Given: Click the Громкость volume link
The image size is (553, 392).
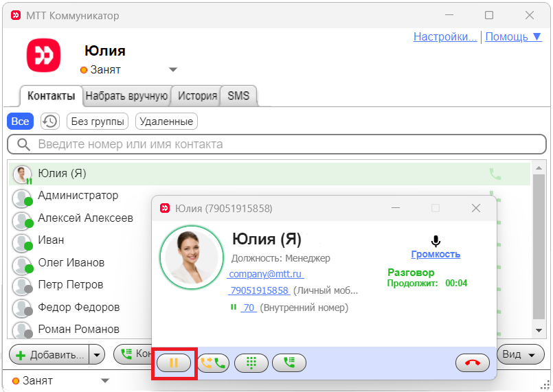Looking at the screenshot, I should pos(436,254).
